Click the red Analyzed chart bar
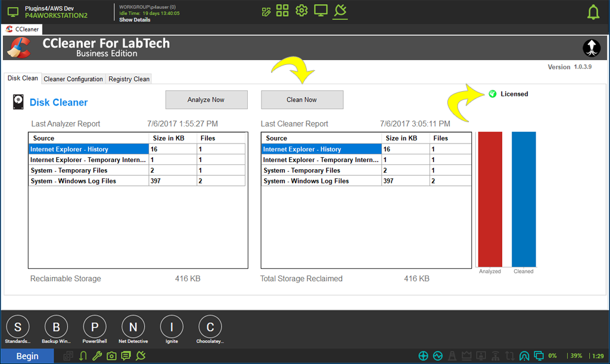This screenshot has width=610, height=364. 490,199
